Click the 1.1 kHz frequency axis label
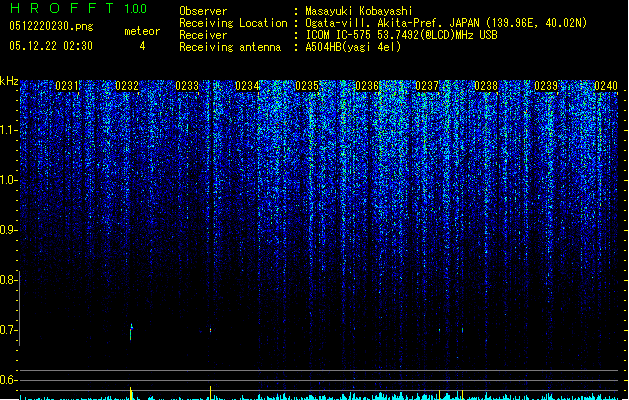 click(8, 130)
